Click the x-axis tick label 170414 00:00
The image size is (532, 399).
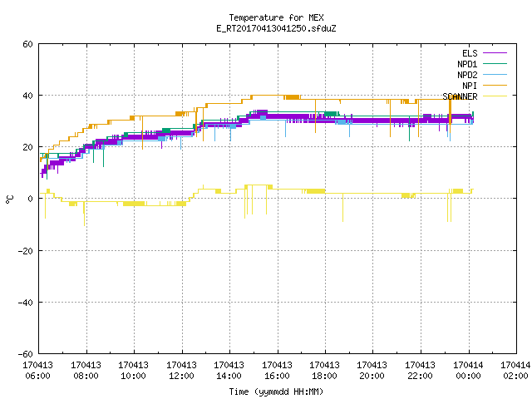click(x=469, y=371)
